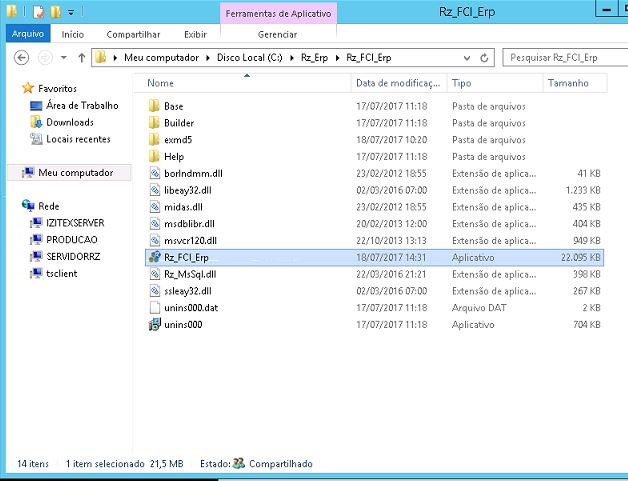Click Disco Local (C:) in the breadcrumb
This screenshot has width=628, height=481.
[x=250, y=58]
